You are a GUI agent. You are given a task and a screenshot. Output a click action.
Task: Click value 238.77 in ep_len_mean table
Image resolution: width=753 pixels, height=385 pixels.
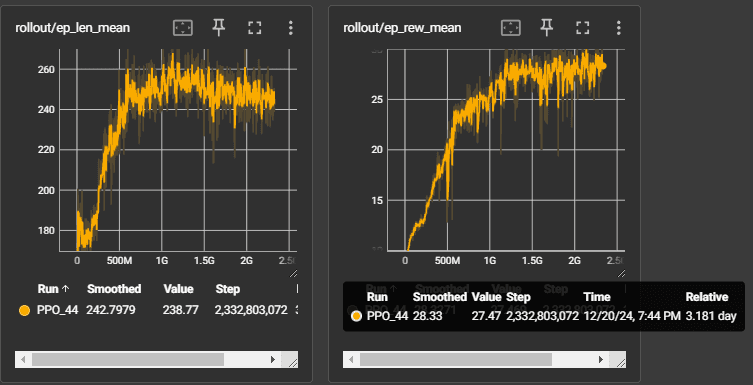click(x=181, y=310)
